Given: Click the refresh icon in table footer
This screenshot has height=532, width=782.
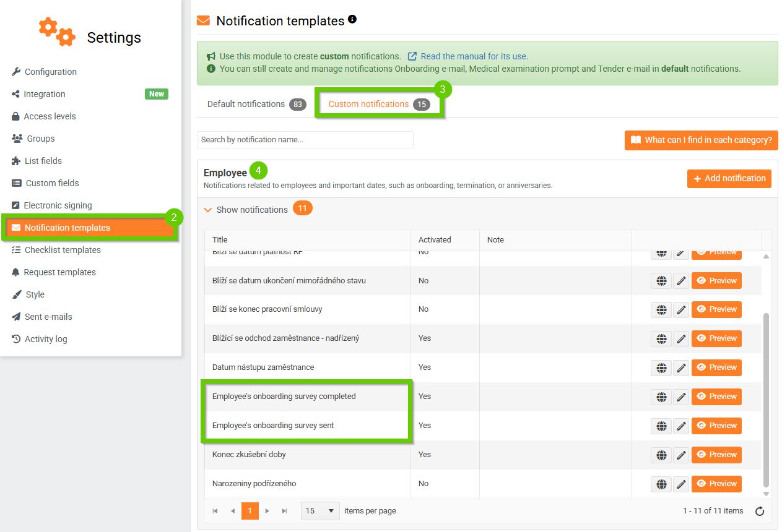Looking at the screenshot, I should [760, 511].
